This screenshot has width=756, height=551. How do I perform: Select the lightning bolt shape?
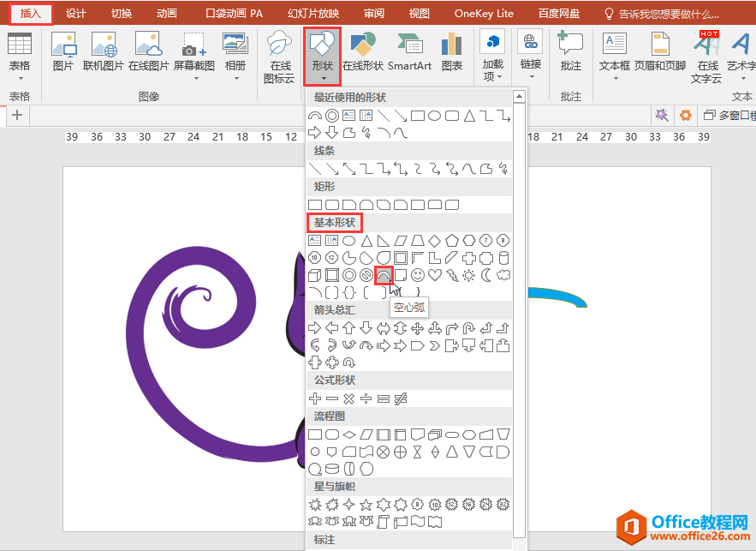pyautogui.click(x=452, y=275)
